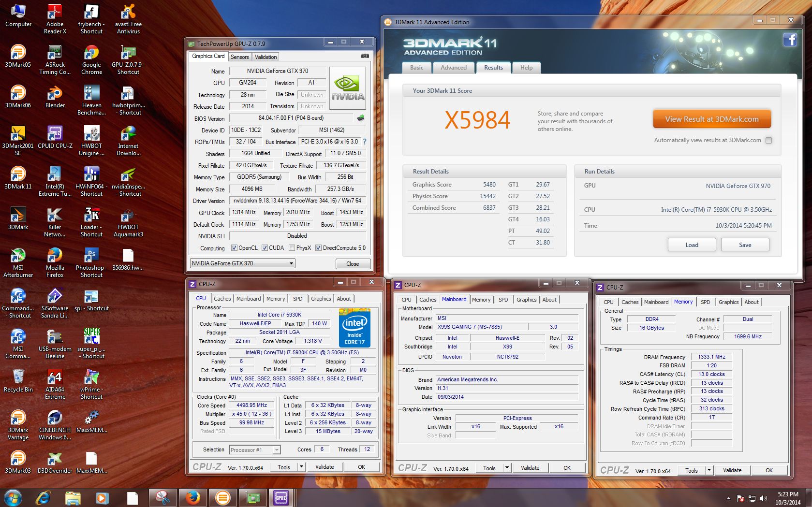812x507 pixels.
Task: Click the GPU-Z screenshot camera icon
Action: tap(365, 56)
